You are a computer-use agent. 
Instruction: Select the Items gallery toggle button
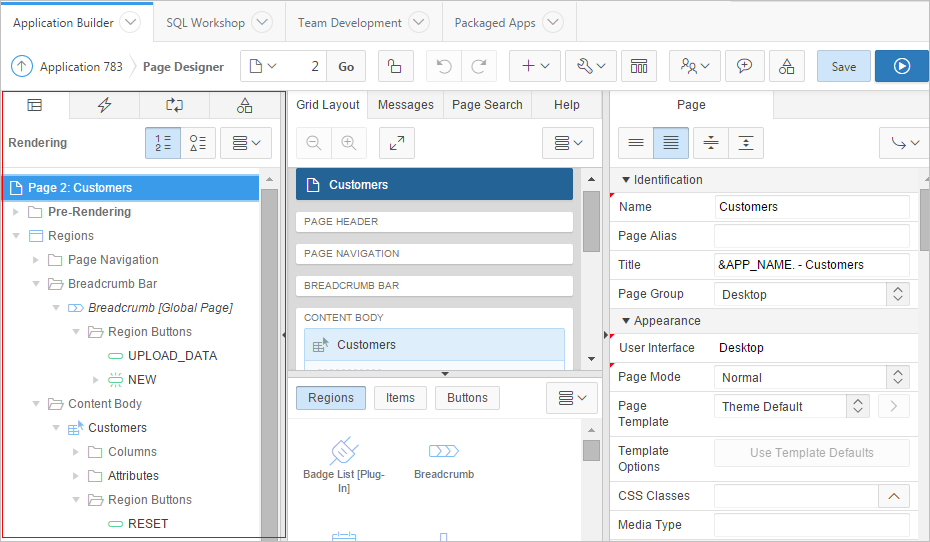coord(400,397)
